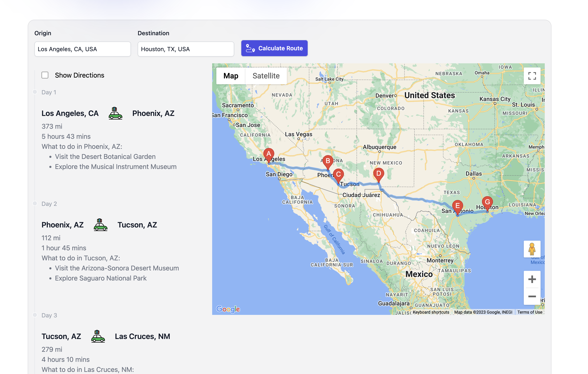Viewport: 588px width, 374px height.
Task: Click the Day 3 timeline dot
Action: pyautogui.click(x=35, y=315)
